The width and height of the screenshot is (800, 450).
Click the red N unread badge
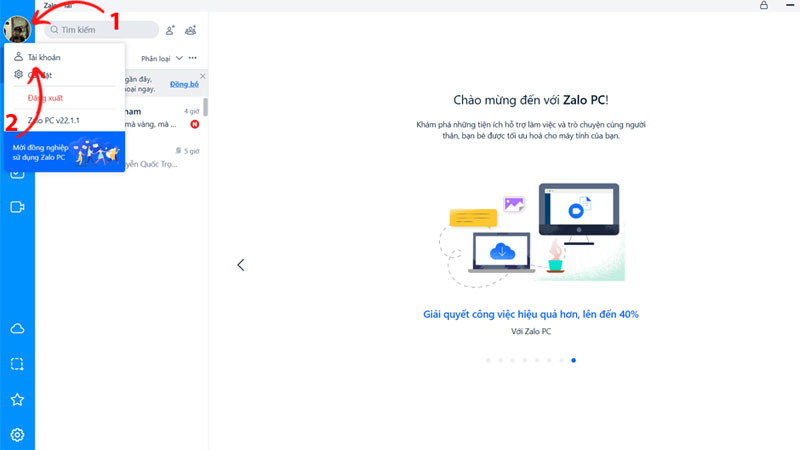pyautogui.click(x=195, y=124)
